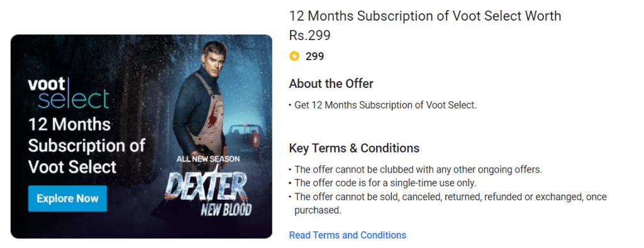Click the 'cannot be clubbed' condition line
This screenshot has width=644, height=248.
(x=418, y=170)
